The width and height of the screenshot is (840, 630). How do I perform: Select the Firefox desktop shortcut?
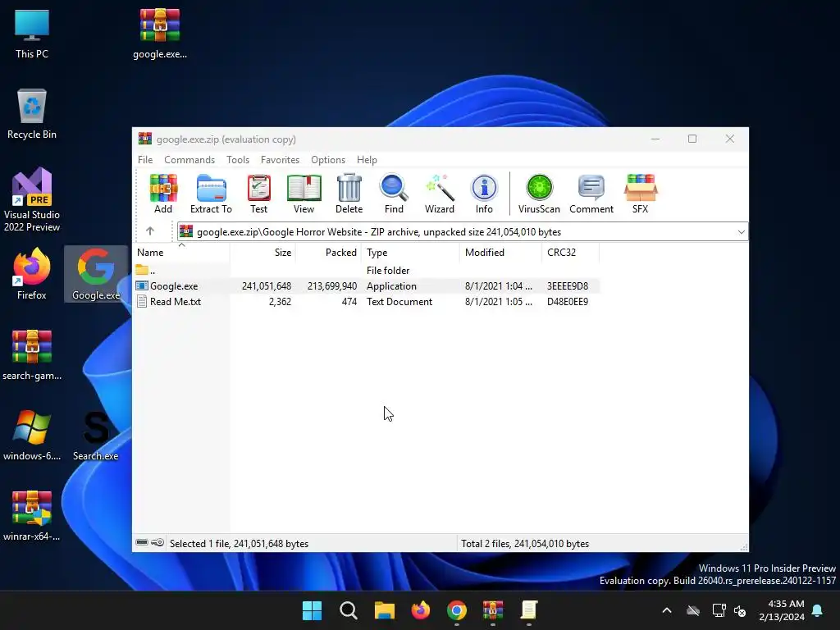(x=32, y=274)
